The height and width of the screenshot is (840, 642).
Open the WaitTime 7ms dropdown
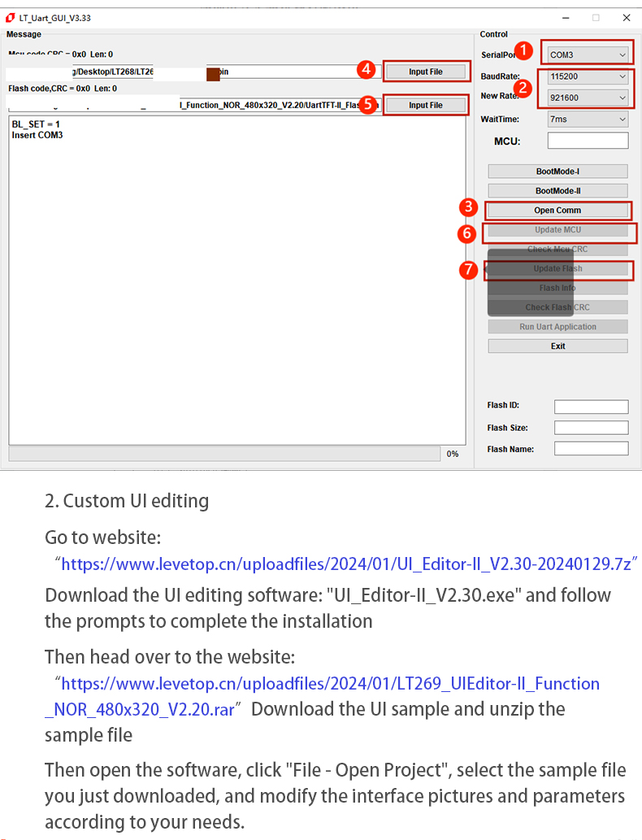[588, 120]
